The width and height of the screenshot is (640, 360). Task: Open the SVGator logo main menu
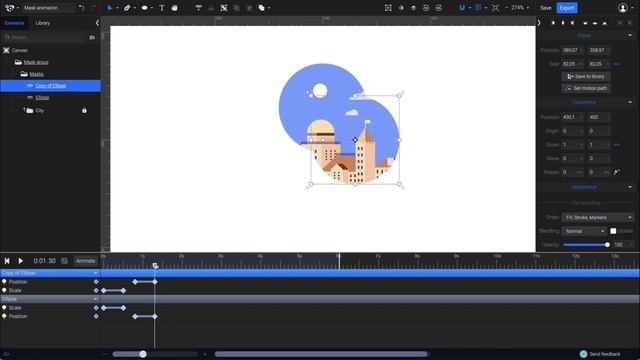[x=9, y=8]
